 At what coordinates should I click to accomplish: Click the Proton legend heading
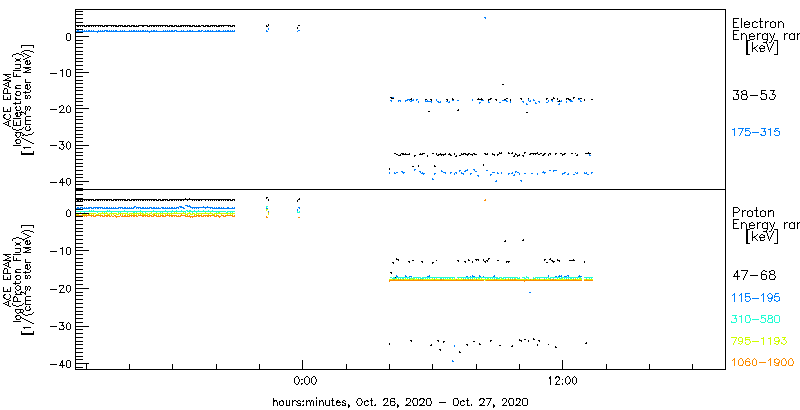pos(753,213)
